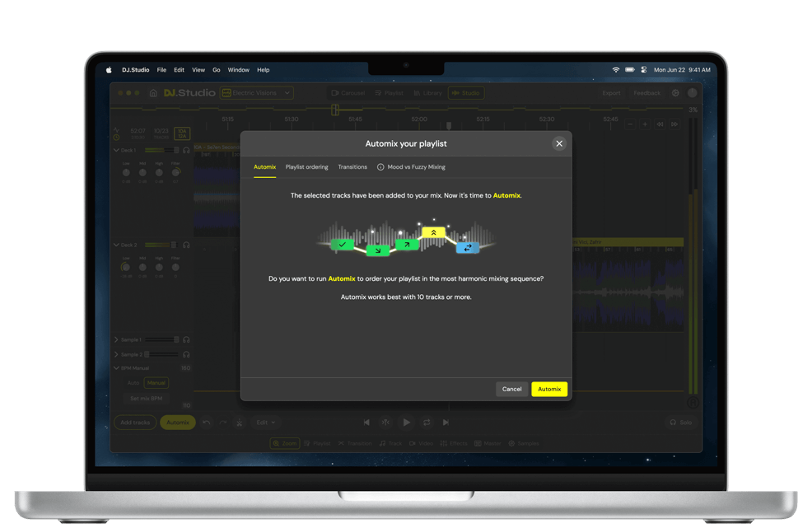Click the Home icon beside the DJ.Studio logo
Image resolution: width=812 pixels, height=528 pixels.
click(x=153, y=93)
